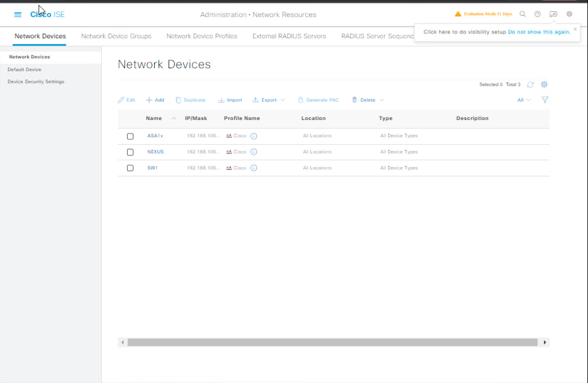Click the Cisco profile icon for SW1

pos(229,168)
